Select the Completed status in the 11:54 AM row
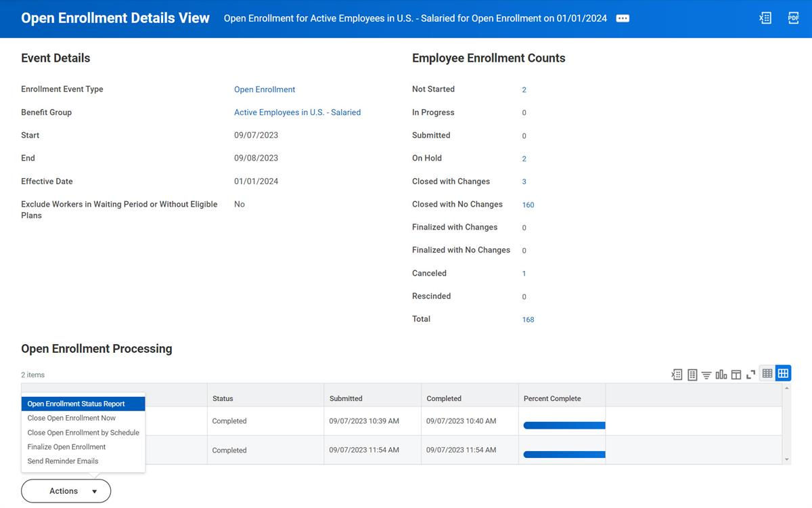Viewport: 812px width, 508px height. tap(229, 450)
